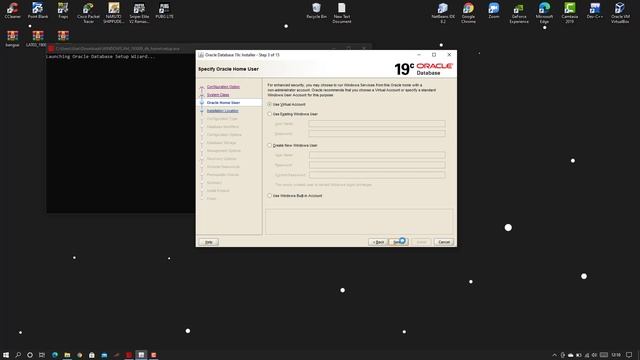Select Oracle Home User step in sidebar
The height and width of the screenshot is (360, 640).
click(223, 103)
